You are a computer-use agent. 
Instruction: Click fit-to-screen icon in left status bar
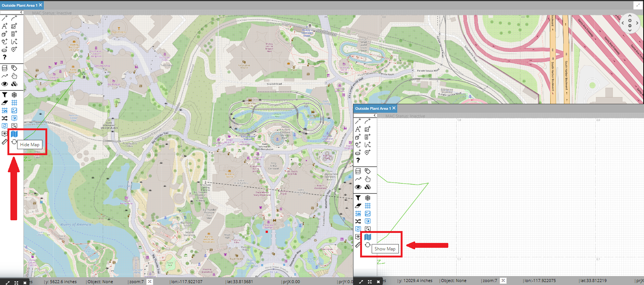click(16, 282)
